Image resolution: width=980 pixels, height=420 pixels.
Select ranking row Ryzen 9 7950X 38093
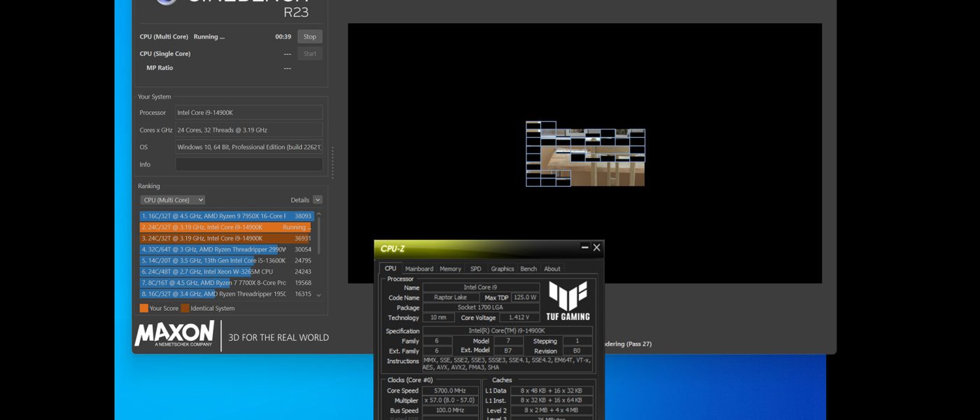click(226, 216)
